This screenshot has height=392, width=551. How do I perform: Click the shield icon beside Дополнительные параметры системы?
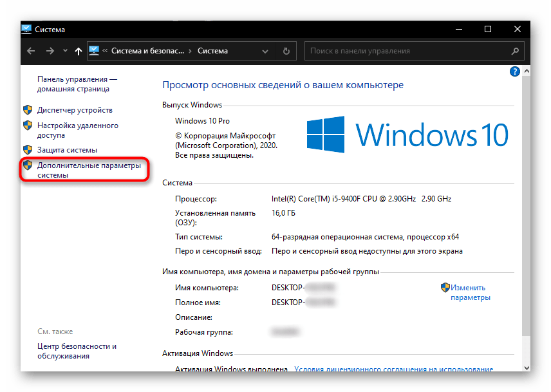(28, 165)
